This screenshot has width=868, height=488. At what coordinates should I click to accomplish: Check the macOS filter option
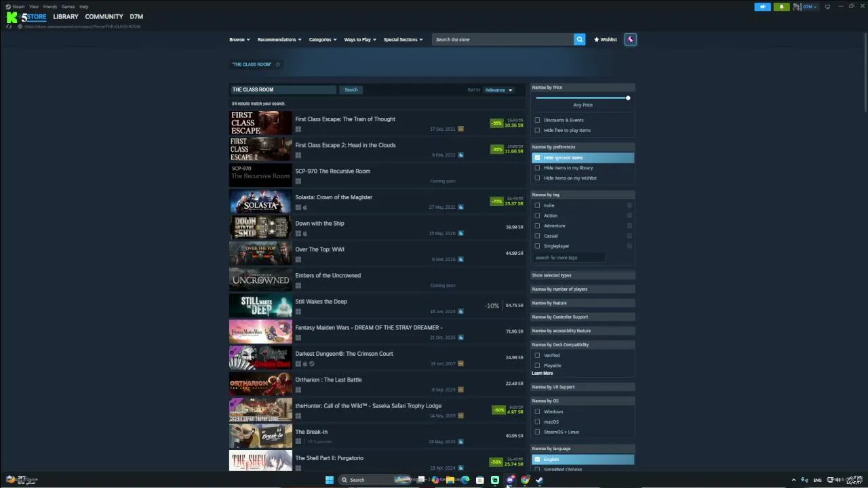tap(537, 422)
